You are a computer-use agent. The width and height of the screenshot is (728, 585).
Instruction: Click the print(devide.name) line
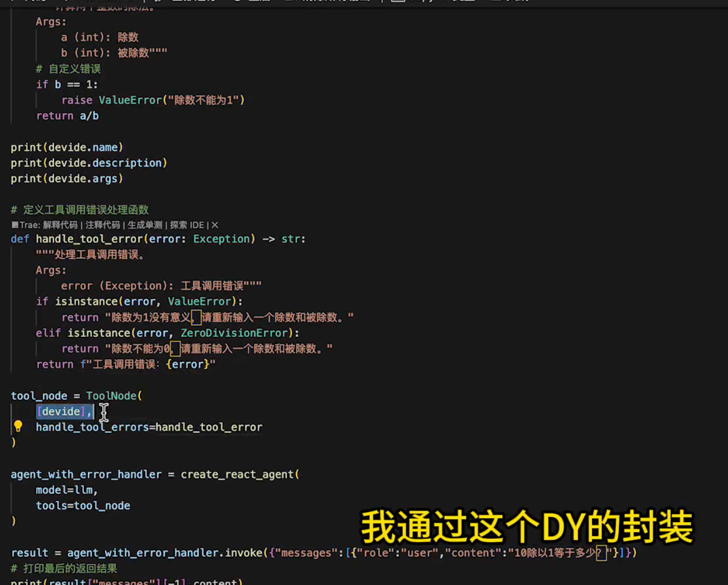(x=67, y=147)
